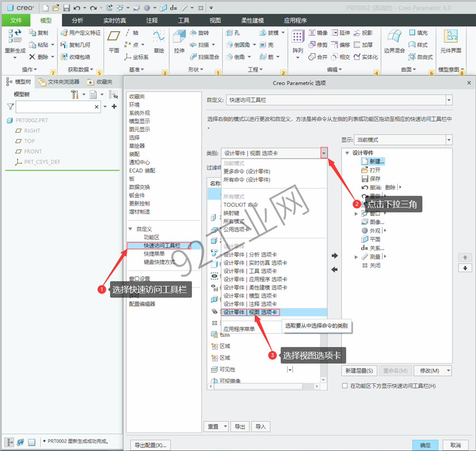The height and width of the screenshot is (451, 476).
Task: Click the 取消 button
Action: (x=455, y=445)
